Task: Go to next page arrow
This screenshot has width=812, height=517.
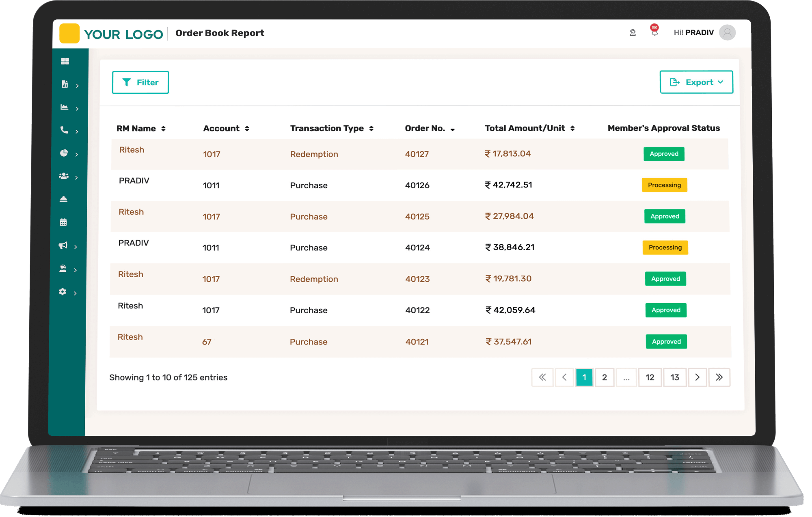Action: [x=697, y=377]
